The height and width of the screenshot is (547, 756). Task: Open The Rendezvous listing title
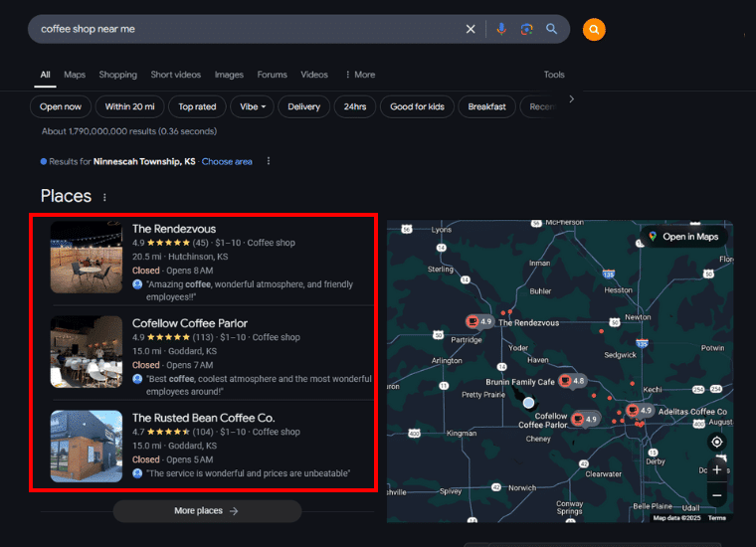point(174,229)
